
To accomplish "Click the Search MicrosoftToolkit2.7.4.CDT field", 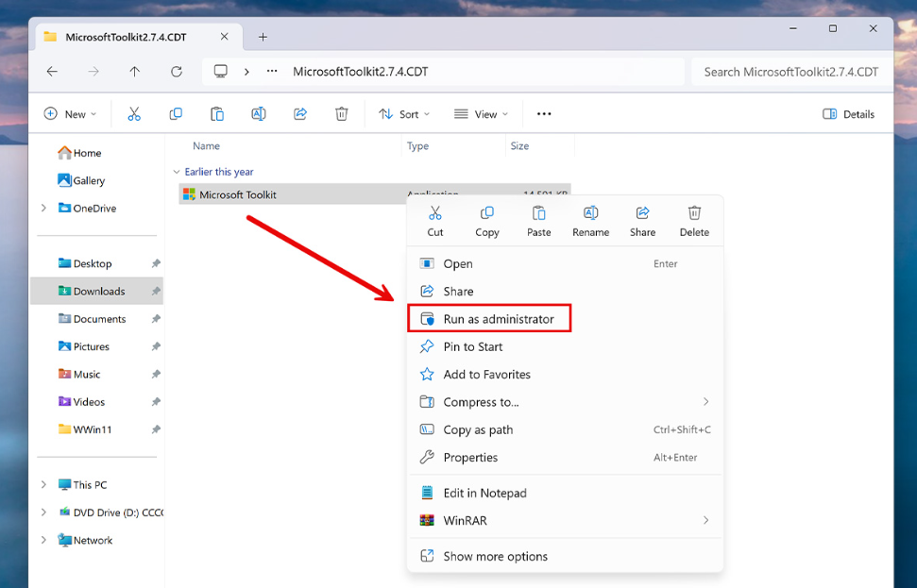I will tap(790, 72).
